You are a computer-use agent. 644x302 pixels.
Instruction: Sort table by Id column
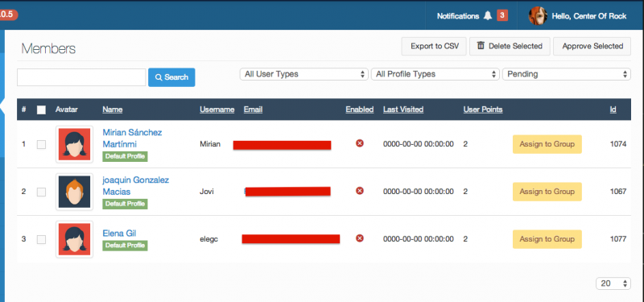coord(613,110)
